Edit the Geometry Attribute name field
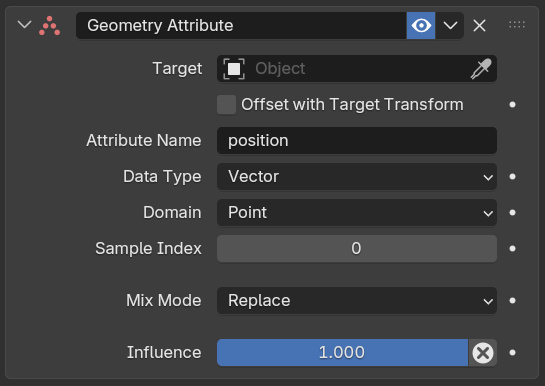 tap(241, 25)
